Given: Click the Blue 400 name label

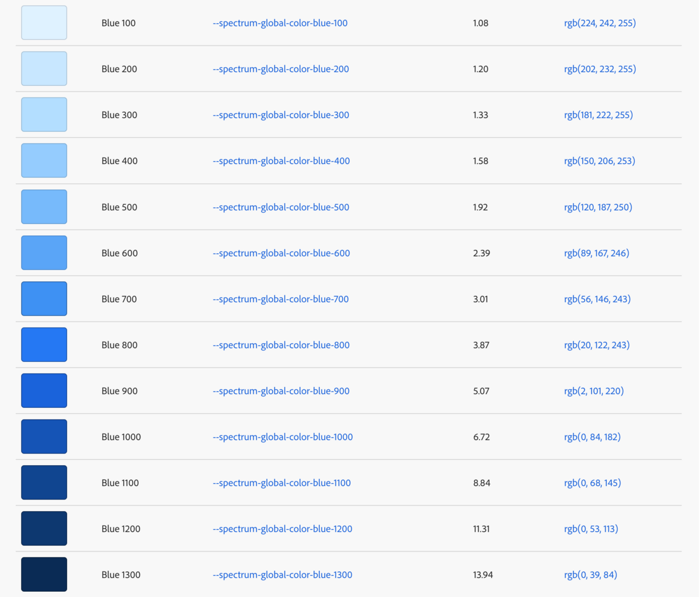Looking at the screenshot, I should pyautogui.click(x=120, y=161).
